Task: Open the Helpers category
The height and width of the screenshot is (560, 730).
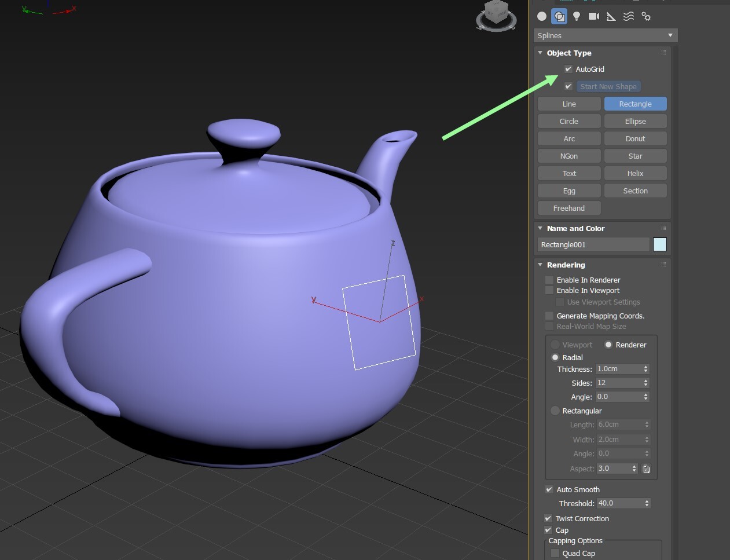Action: (611, 16)
